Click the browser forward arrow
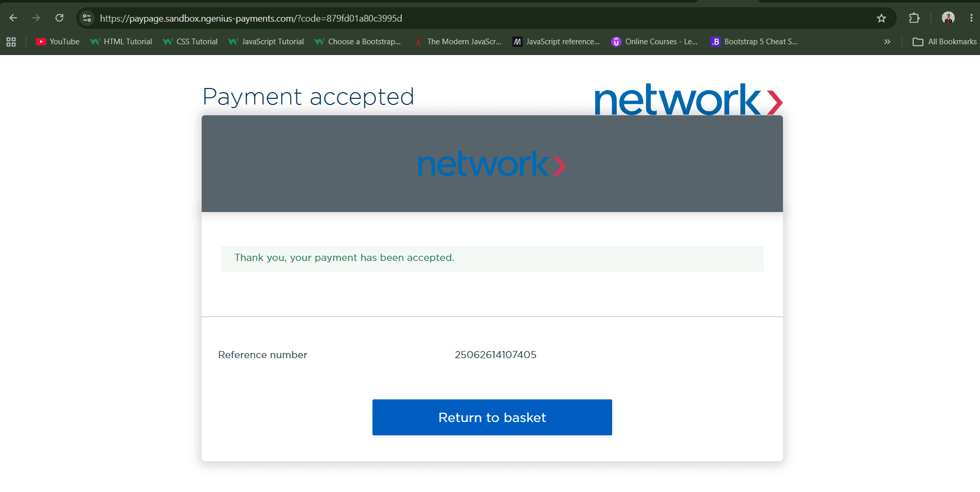Image resolution: width=980 pixels, height=492 pixels. click(36, 18)
